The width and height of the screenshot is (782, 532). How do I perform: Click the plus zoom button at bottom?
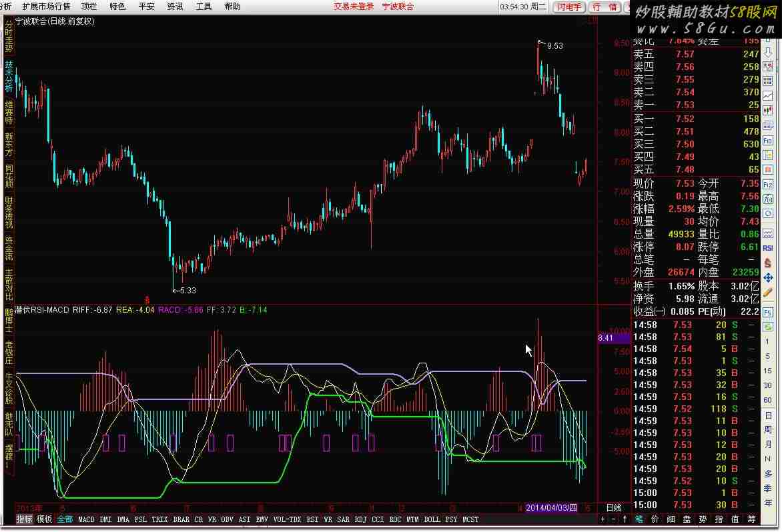(603, 519)
